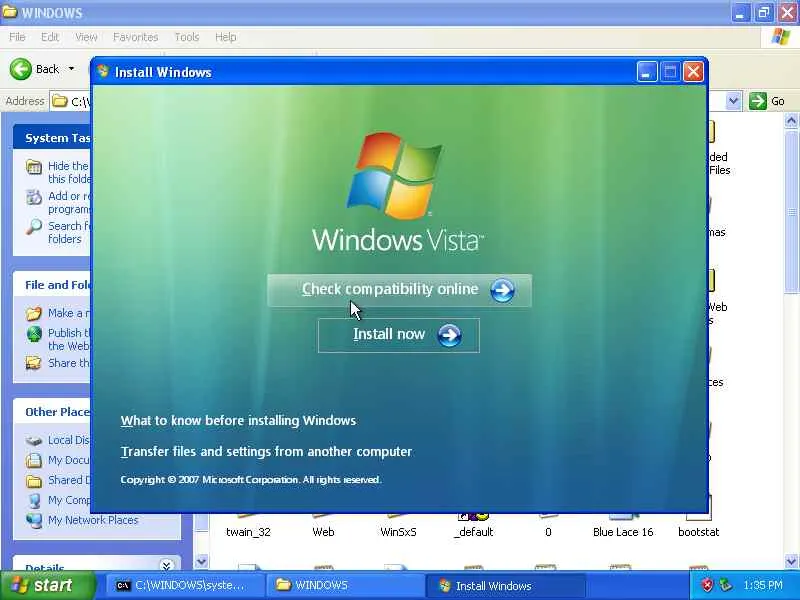Click Search for files magnifier icon
This screenshot has height=600, width=800.
34,227
